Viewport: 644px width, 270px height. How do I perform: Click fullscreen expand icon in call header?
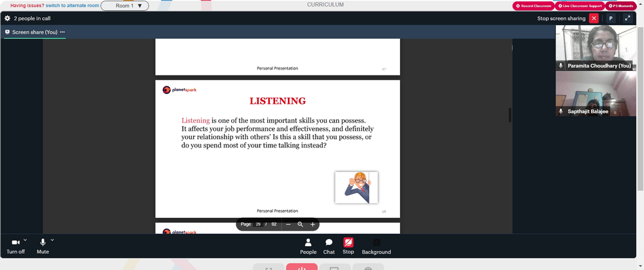pos(627,19)
